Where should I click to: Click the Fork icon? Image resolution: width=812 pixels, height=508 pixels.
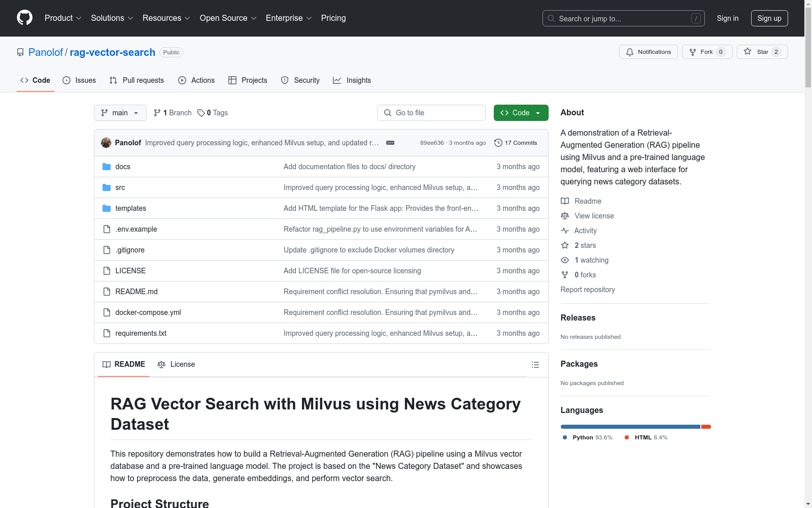693,52
